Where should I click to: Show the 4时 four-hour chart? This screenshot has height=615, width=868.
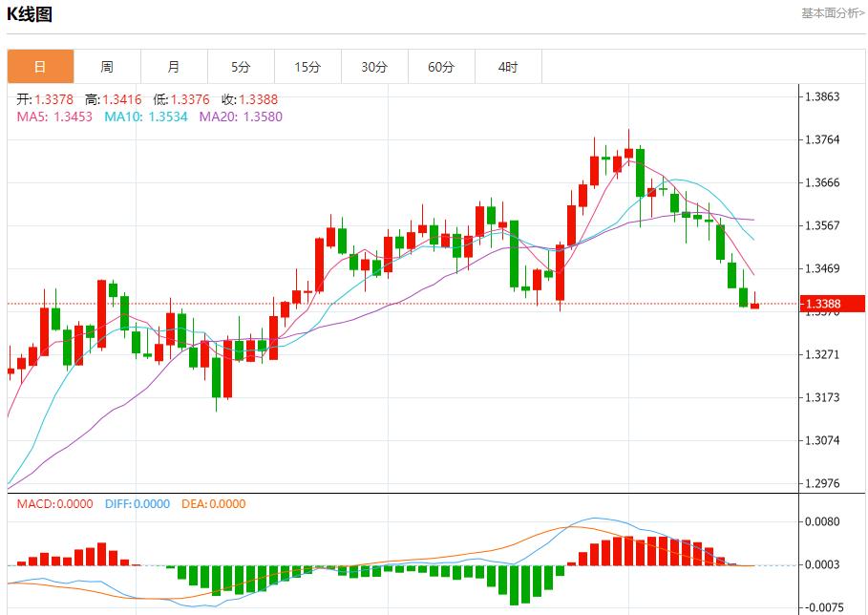tap(508, 67)
